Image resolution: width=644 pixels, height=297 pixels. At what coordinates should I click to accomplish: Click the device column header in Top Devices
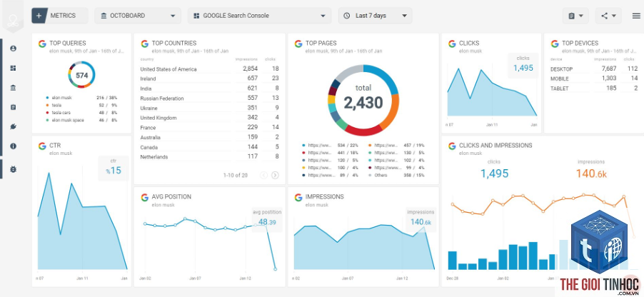(555, 59)
